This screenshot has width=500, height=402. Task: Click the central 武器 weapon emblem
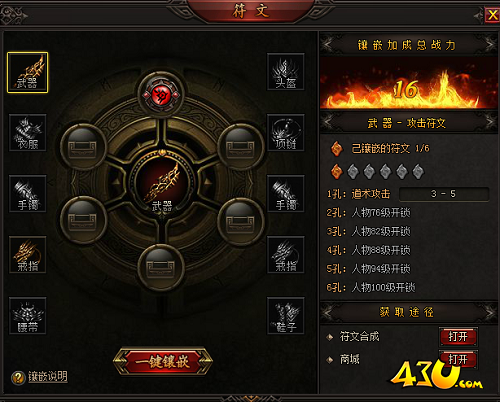162,185
